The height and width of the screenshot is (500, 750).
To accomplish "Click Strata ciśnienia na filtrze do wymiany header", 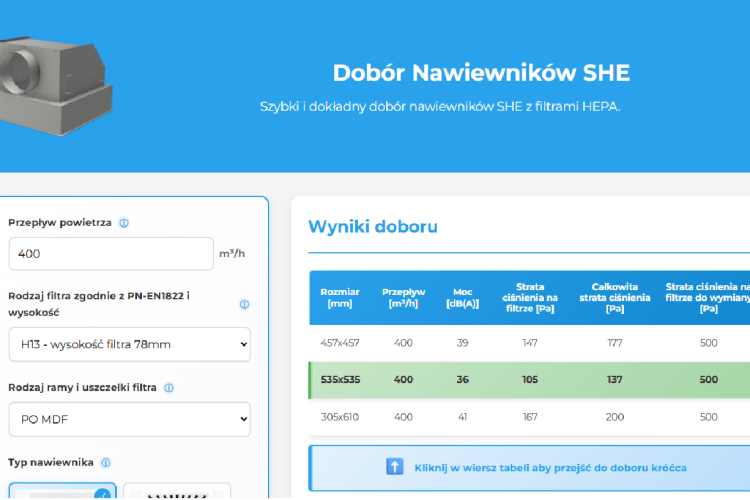I will [x=708, y=298].
